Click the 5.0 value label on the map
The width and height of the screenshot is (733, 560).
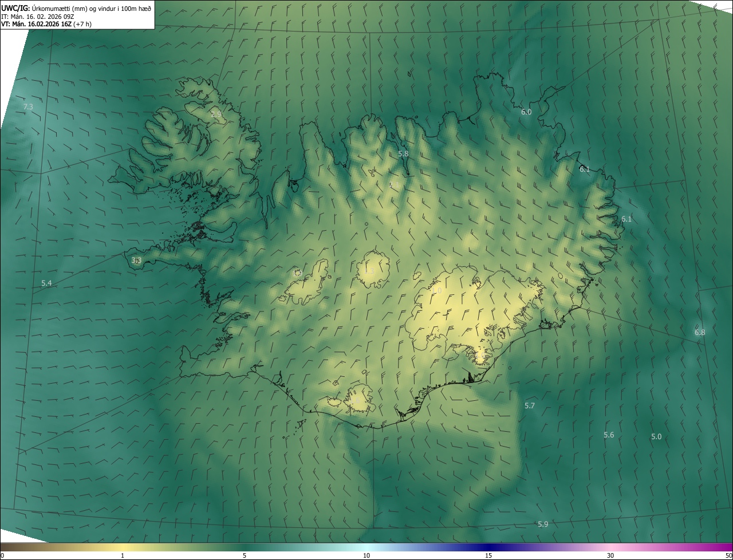(656, 437)
